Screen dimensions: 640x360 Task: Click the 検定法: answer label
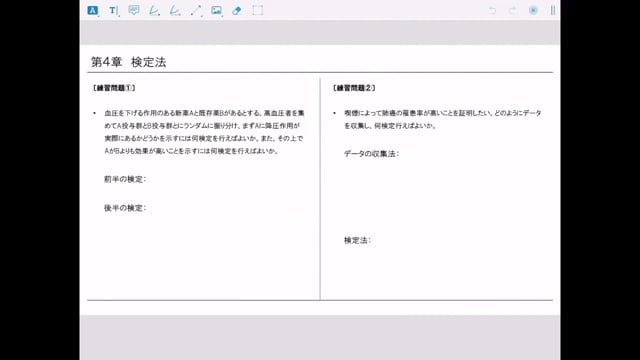coord(358,240)
